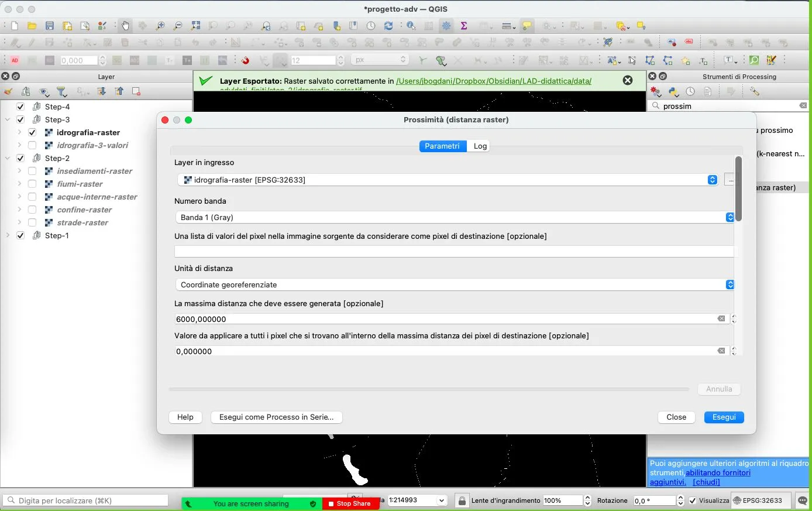Image resolution: width=812 pixels, height=511 pixels.
Task: Open the Unità di distanza dropdown
Action: [730, 285]
